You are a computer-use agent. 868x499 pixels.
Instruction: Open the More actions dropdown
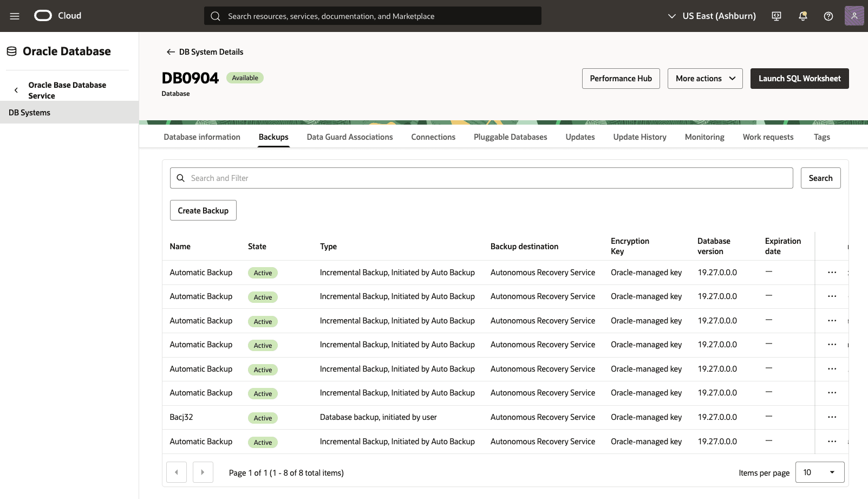704,78
